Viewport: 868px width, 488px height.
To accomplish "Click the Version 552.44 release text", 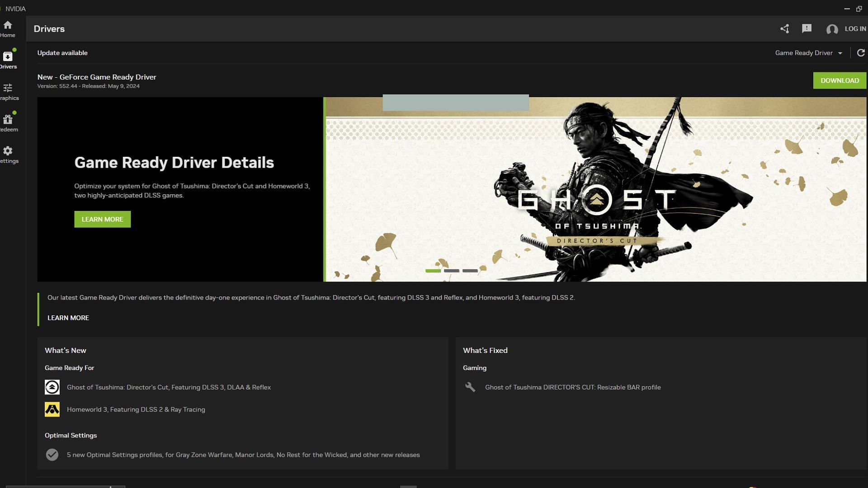I will pos(88,86).
